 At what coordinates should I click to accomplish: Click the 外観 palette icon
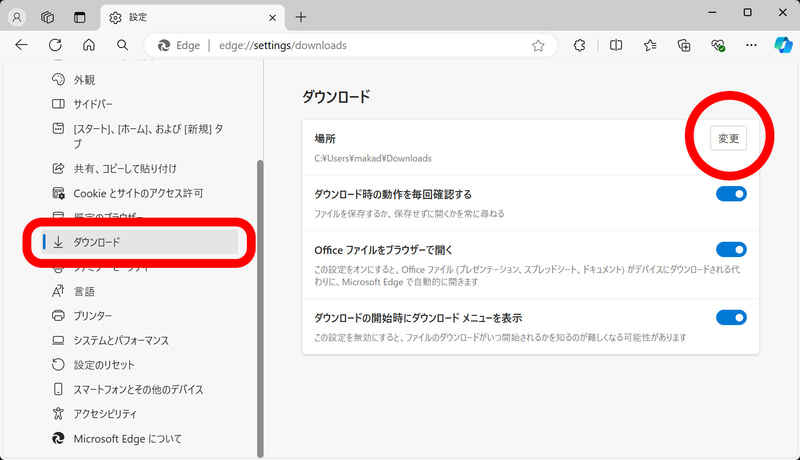(58, 79)
